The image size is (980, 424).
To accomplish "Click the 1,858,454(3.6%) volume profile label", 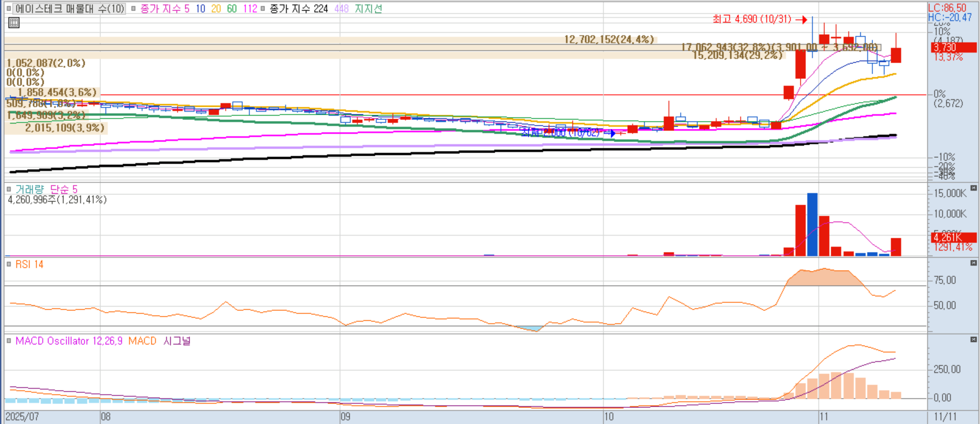I will pyautogui.click(x=57, y=93).
